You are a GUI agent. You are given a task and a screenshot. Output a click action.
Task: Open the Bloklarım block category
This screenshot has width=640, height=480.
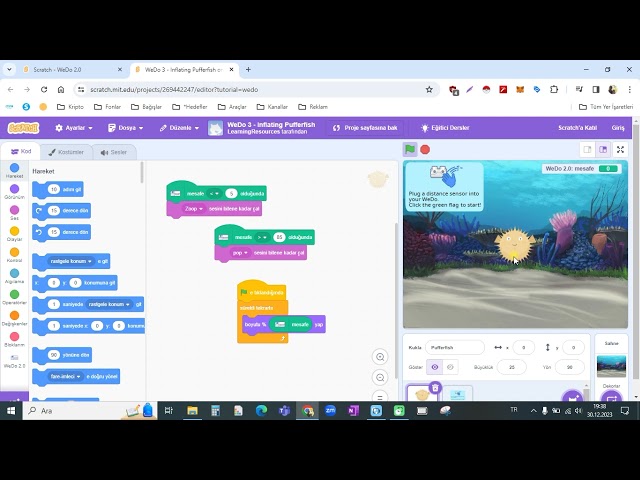click(x=14, y=340)
